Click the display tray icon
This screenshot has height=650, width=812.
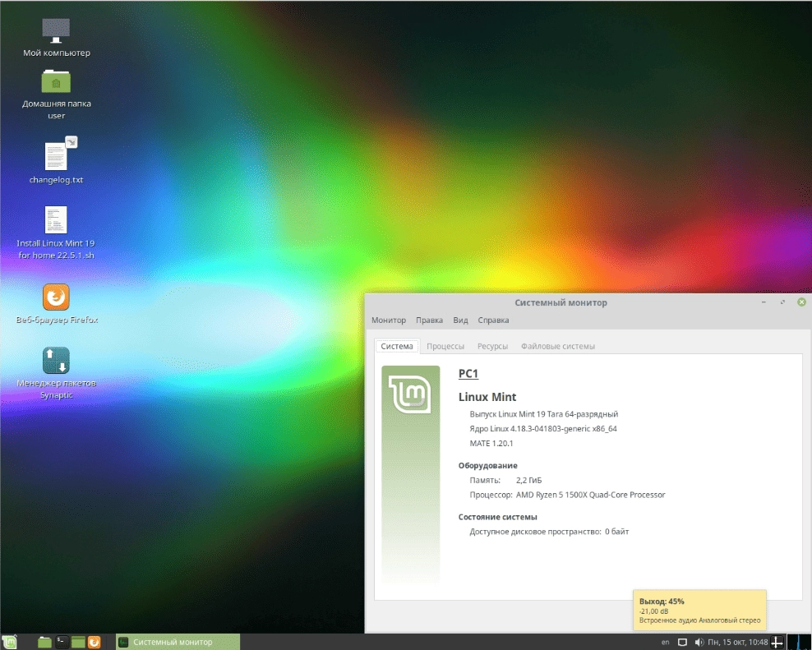coord(682,643)
